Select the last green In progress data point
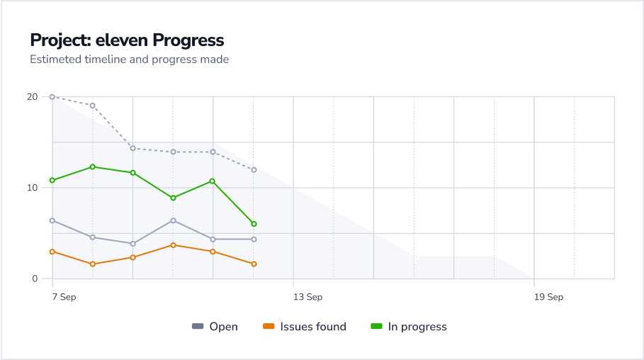 coord(254,224)
